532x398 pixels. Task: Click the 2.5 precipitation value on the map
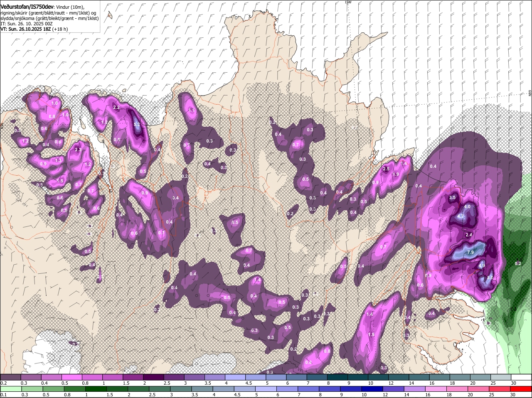click(386, 169)
